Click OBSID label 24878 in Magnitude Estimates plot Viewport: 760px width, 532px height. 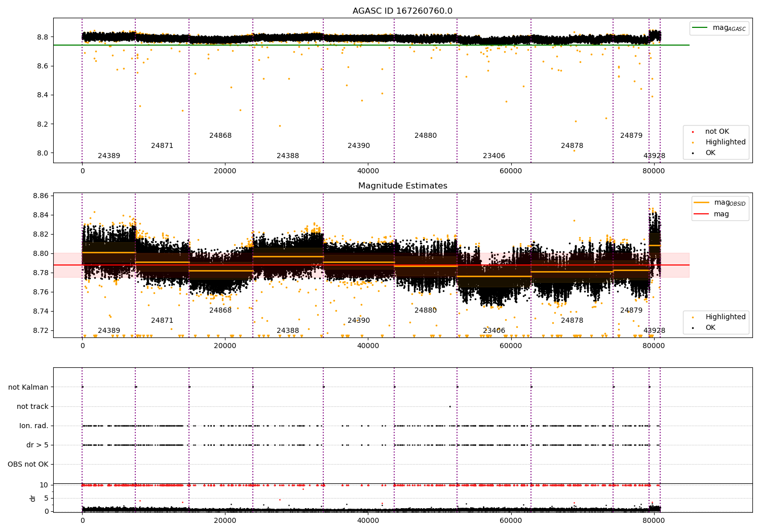[572, 321]
